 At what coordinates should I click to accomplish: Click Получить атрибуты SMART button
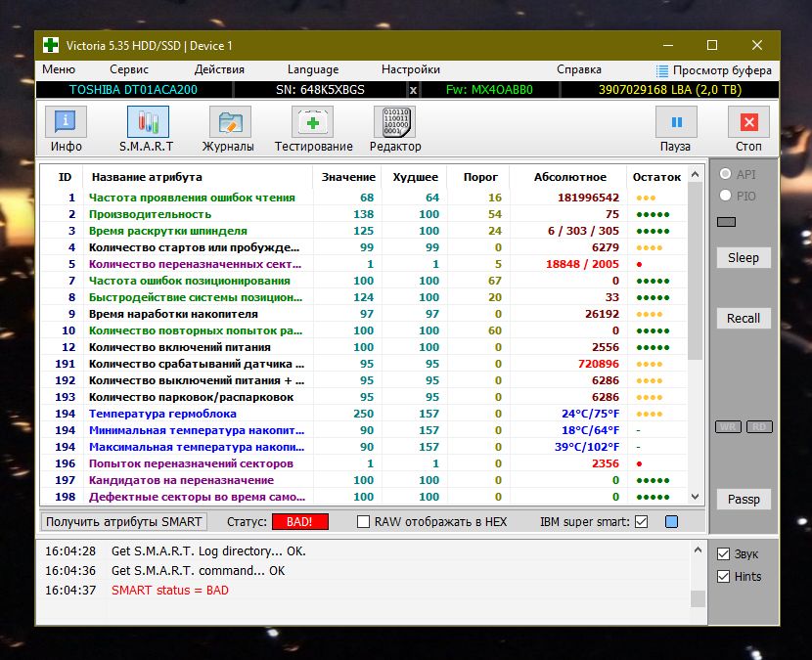coord(124,521)
